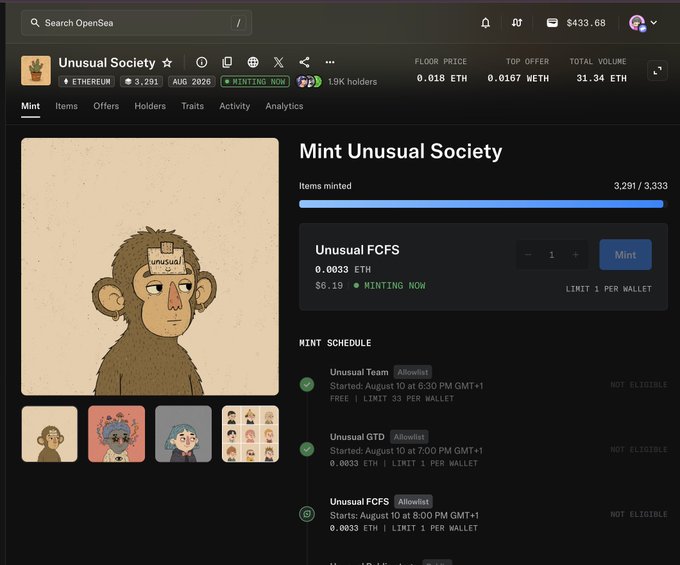Image resolution: width=680 pixels, height=565 pixels.
Task: Open the more options ellipsis
Action: pos(330,62)
